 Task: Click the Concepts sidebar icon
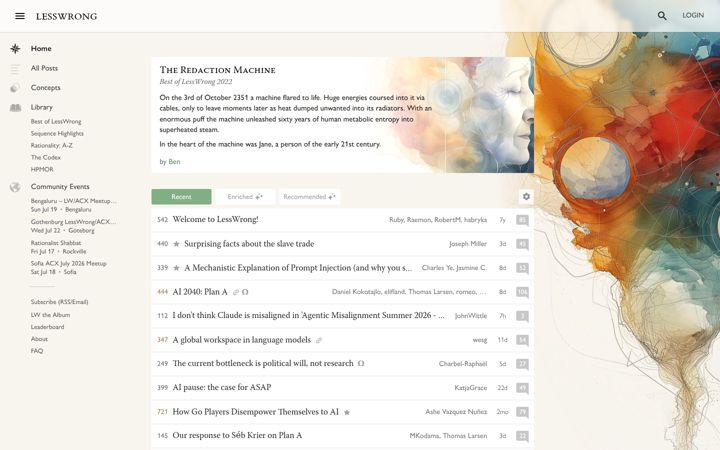pos(15,88)
